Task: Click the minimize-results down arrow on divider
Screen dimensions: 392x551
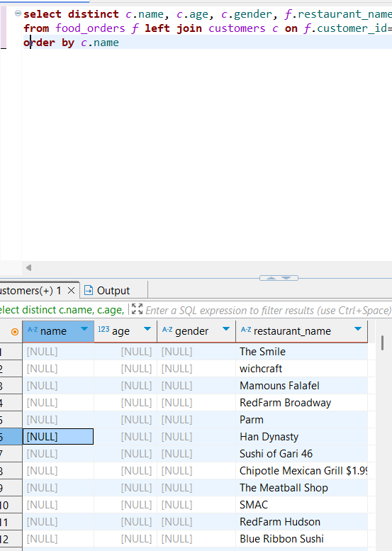Action: coord(286,278)
